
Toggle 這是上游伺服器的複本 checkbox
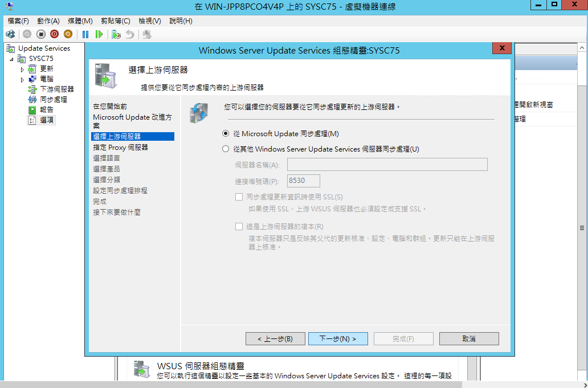[x=239, y=226]
